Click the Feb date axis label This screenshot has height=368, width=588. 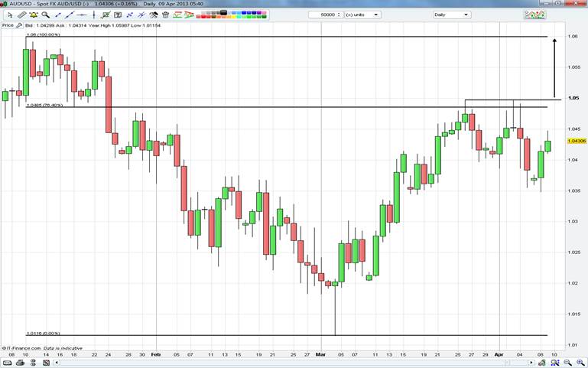coord(156,354)
